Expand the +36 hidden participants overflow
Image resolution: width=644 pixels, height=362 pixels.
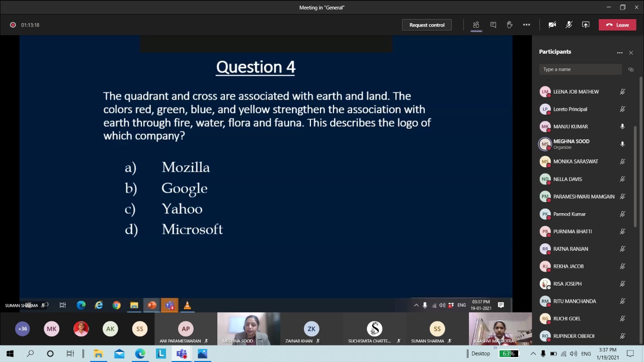click(x=23, y=329)
